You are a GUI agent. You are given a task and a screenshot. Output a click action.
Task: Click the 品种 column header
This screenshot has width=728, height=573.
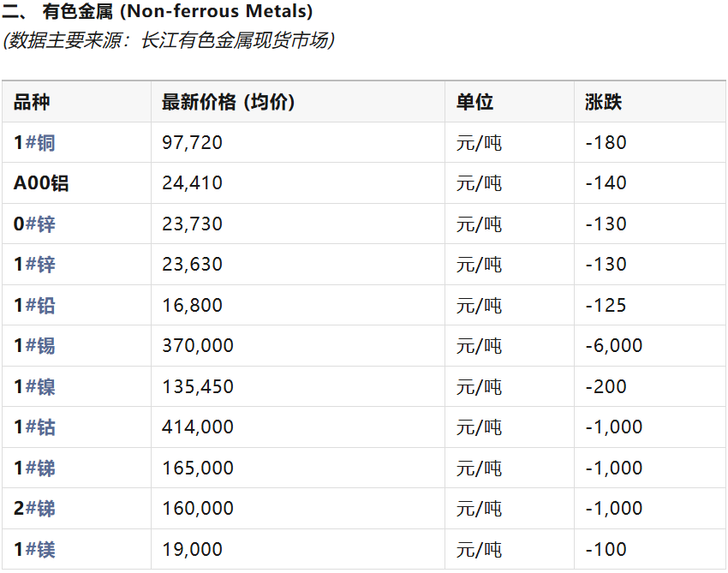click(32, 102)
